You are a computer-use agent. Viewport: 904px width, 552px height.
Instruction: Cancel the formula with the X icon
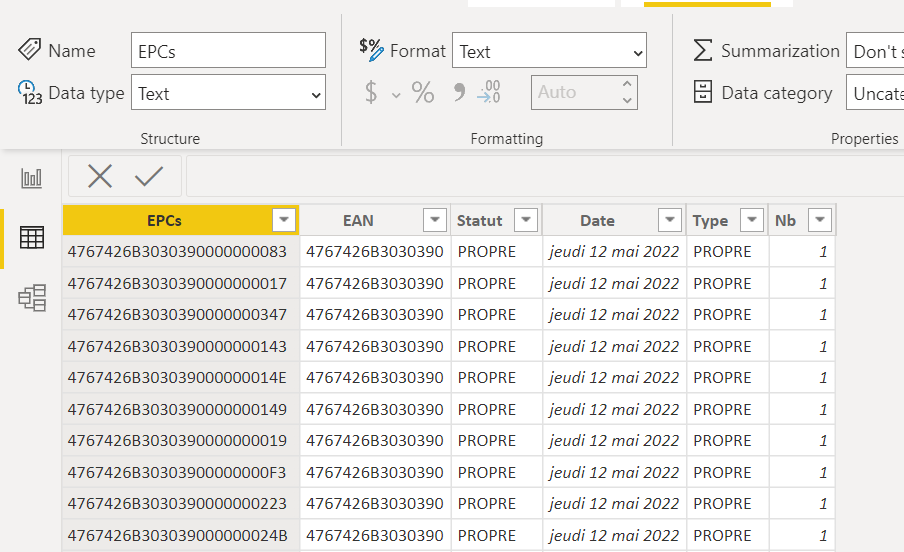pyautogui.click(x=100, y=176)
